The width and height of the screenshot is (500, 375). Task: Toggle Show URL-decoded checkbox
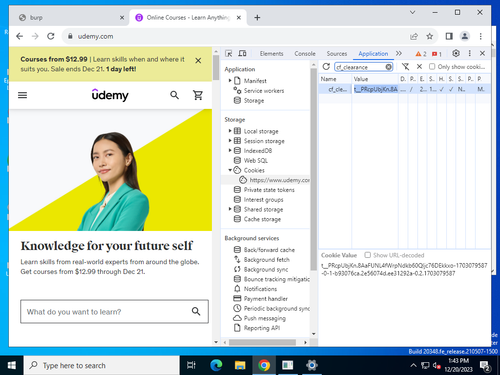367,255
